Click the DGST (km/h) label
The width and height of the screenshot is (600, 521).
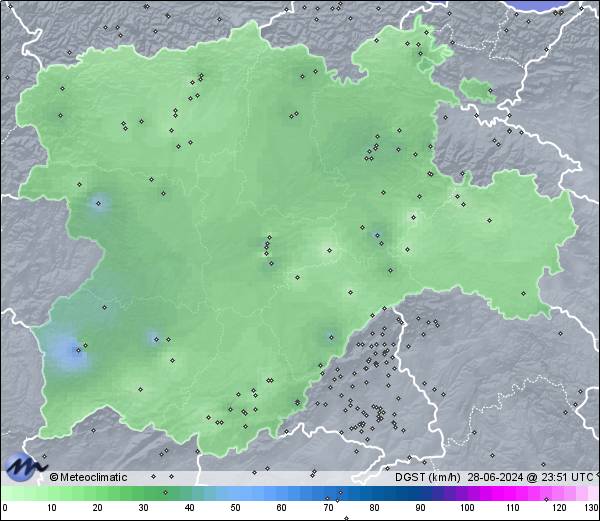click(x=427, y=477)
